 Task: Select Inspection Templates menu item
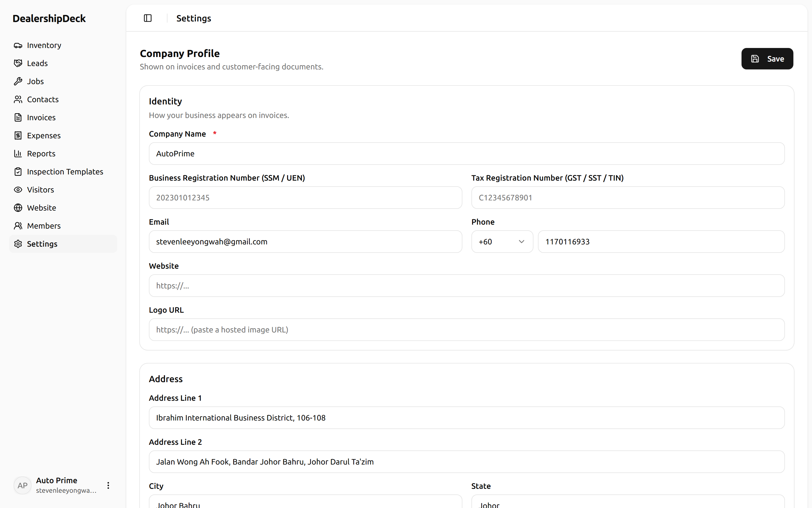pyautogui.click(x=63, y=172)
